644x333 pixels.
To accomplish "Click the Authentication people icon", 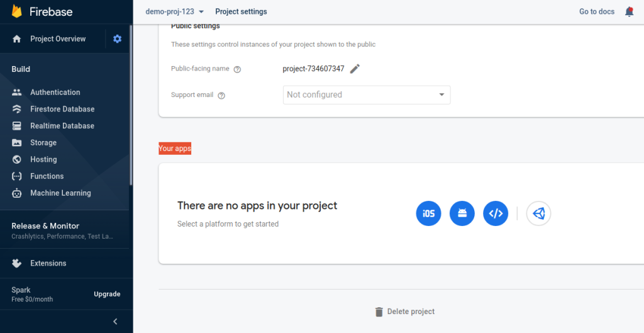I will pyautogui.click(x=17, y=93).
